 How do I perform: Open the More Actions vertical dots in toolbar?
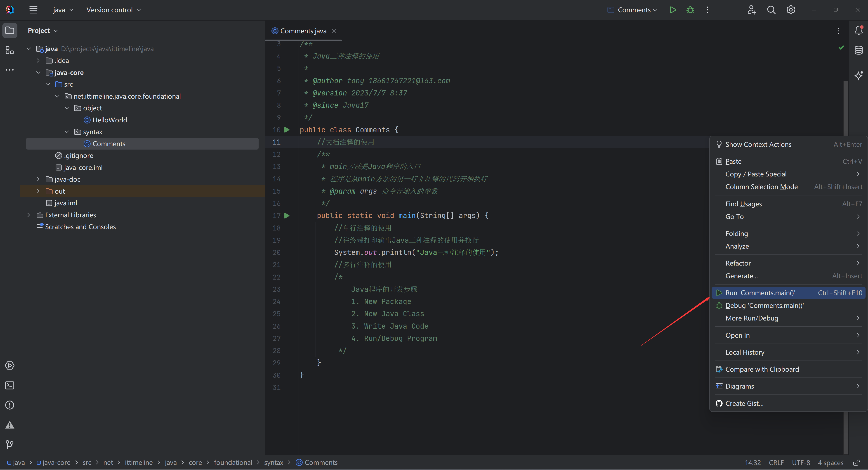point(707,10)
